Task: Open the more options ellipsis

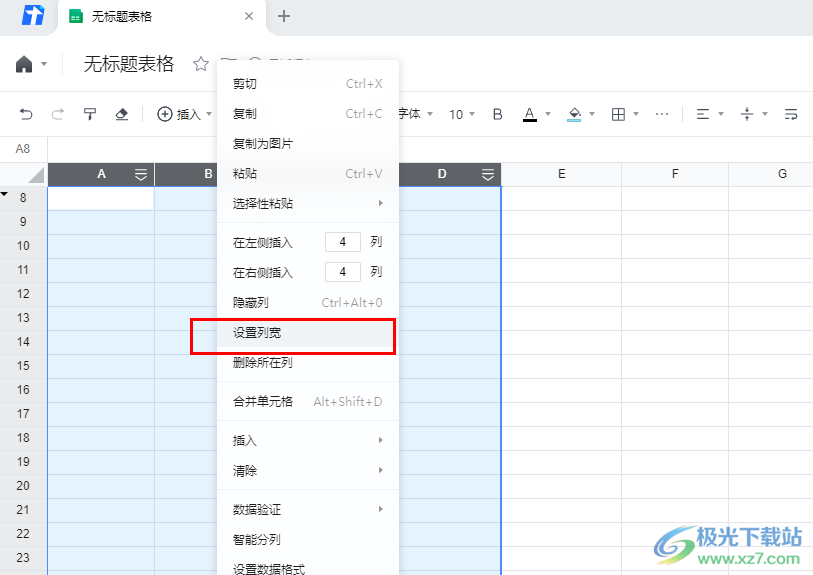Action: [662, 114]
